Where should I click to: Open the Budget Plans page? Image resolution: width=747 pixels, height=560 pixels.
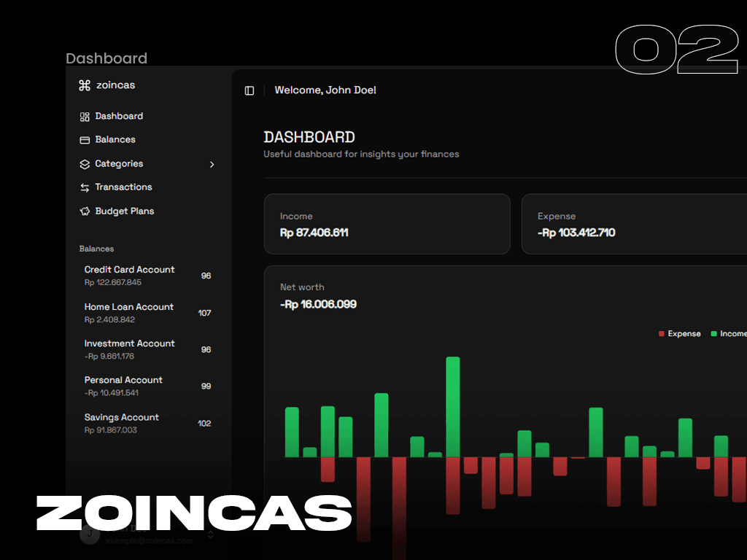[125, 211]
